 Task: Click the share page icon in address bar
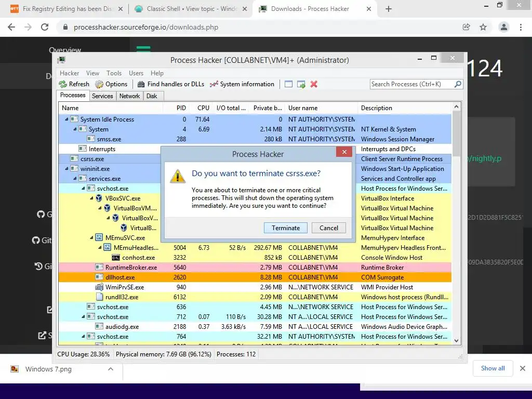click(467, 27)
